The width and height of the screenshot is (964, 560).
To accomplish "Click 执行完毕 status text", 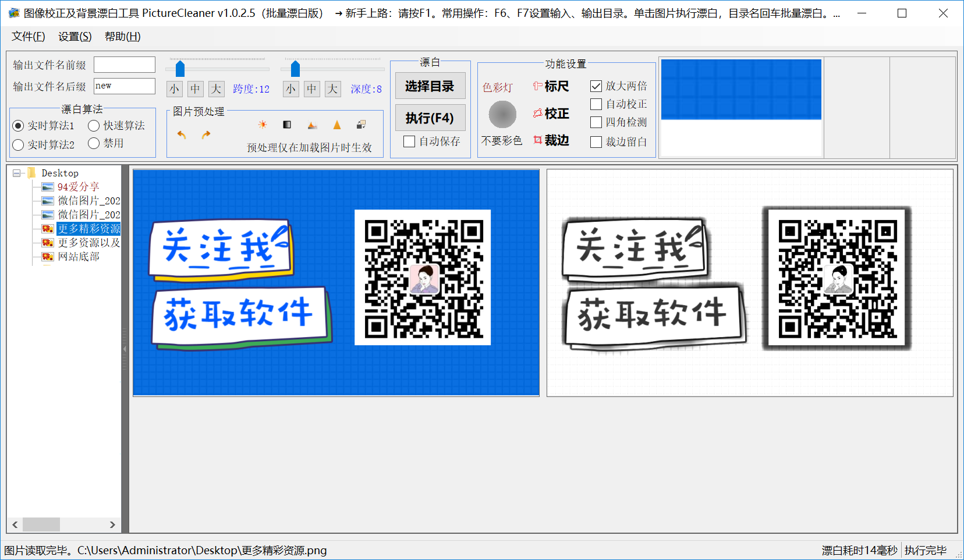I will 926,551.
